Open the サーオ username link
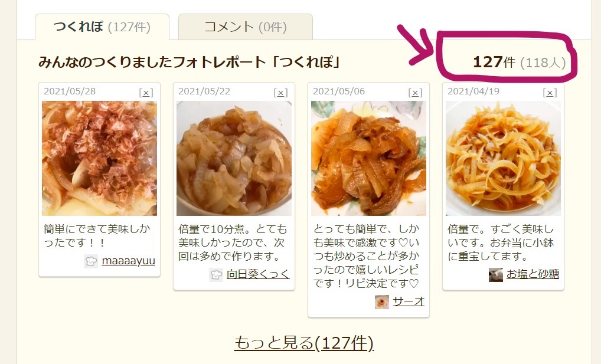 pos(409,301)
